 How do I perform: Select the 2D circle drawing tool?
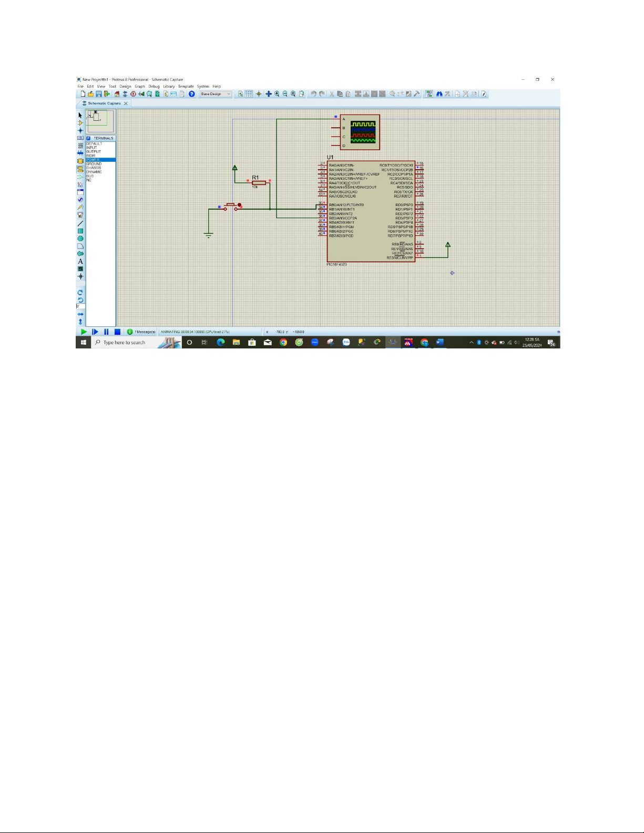click(80, 239)
